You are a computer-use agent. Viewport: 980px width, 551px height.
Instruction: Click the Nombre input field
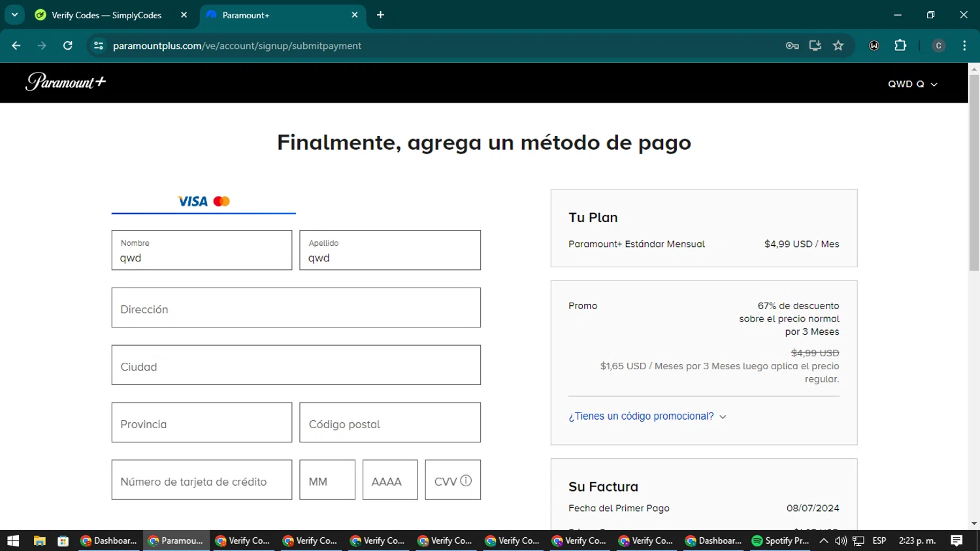click(x=202, y=250)
